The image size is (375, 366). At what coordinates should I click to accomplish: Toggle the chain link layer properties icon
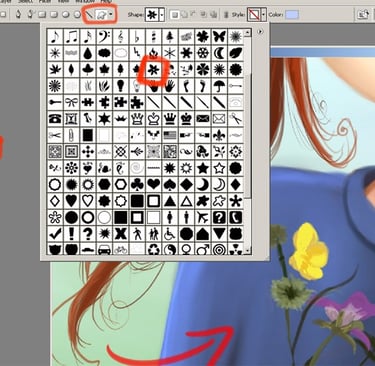coord(226,15)
